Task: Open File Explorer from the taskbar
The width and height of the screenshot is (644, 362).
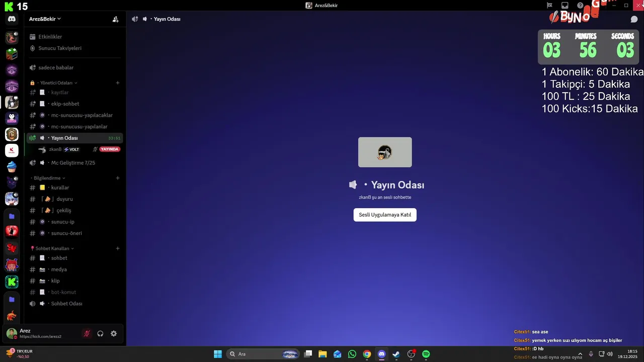Action: [323, 354]
